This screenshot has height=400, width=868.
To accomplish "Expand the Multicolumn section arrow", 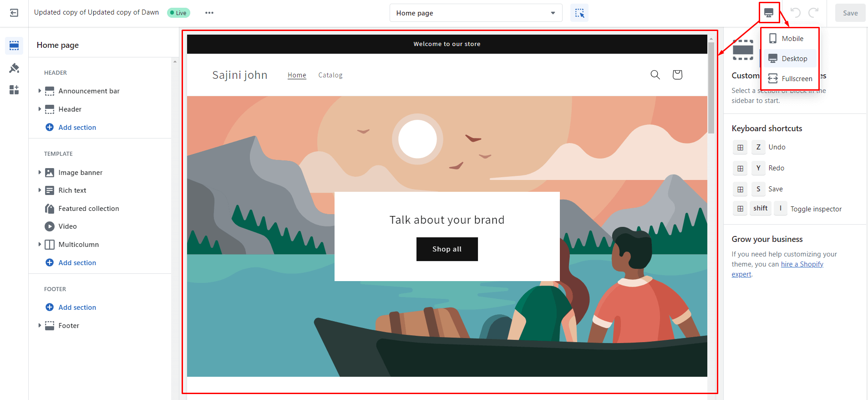I will click(x=40, y=245).
